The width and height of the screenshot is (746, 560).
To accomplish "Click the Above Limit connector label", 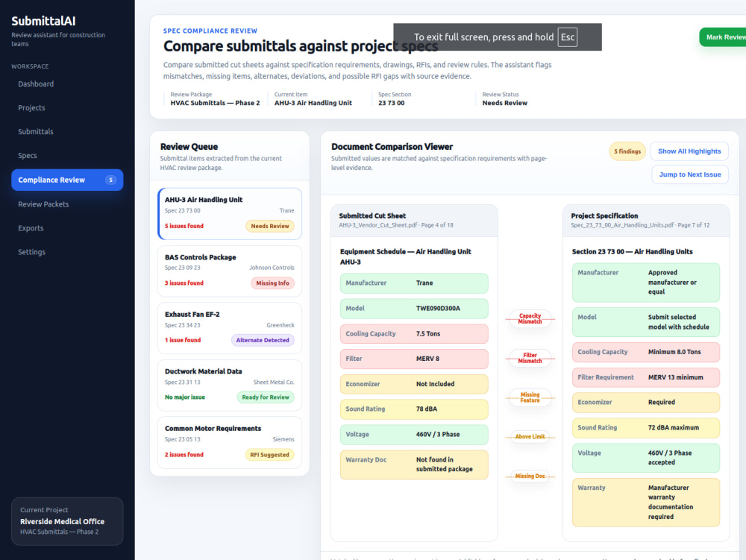I will pyautogui.click(x=530, y=436).
